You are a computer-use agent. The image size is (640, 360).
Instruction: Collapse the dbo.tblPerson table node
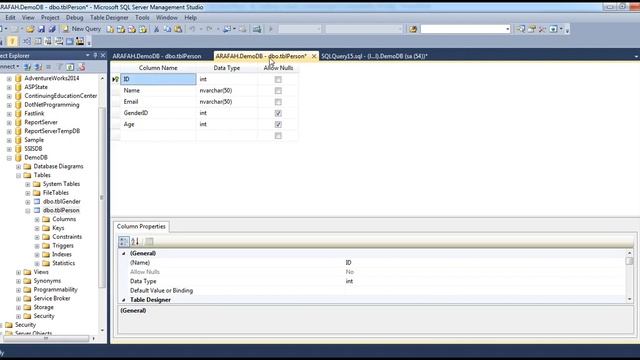tap(28, 211)
